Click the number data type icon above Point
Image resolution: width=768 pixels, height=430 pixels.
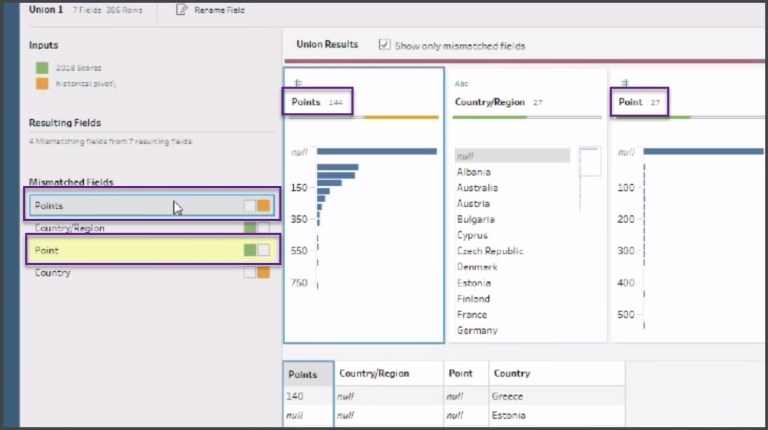pyautogui.click(x=623, y=83)
